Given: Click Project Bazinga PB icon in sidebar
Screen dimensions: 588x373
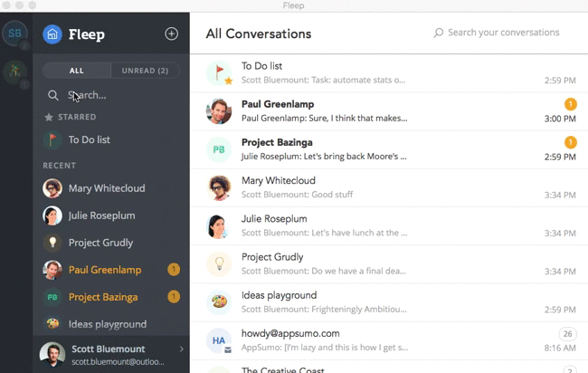Looking at the screenshot, I should [52, 297].
